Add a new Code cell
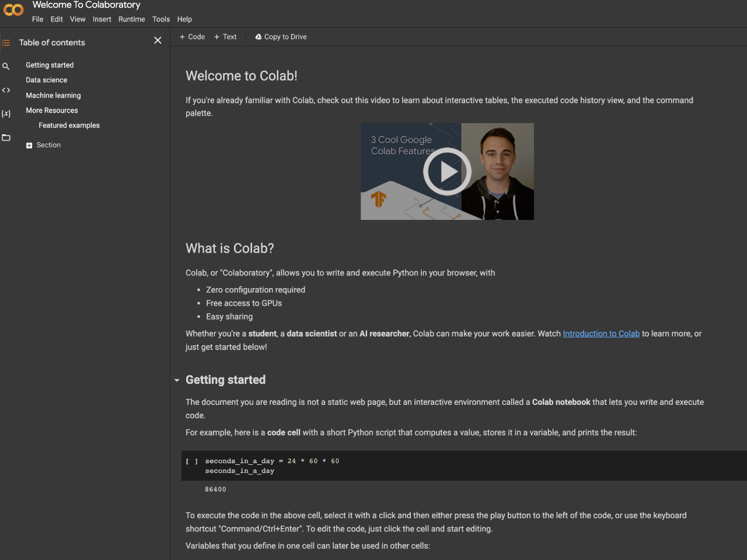The width and height of the screenshot is (747, 560). 192,37
